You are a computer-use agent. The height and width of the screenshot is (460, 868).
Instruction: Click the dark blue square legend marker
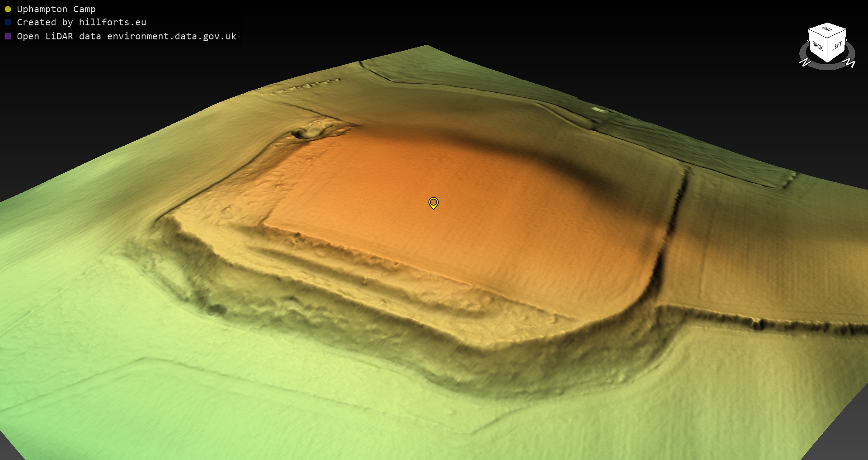tap(8, 22)
